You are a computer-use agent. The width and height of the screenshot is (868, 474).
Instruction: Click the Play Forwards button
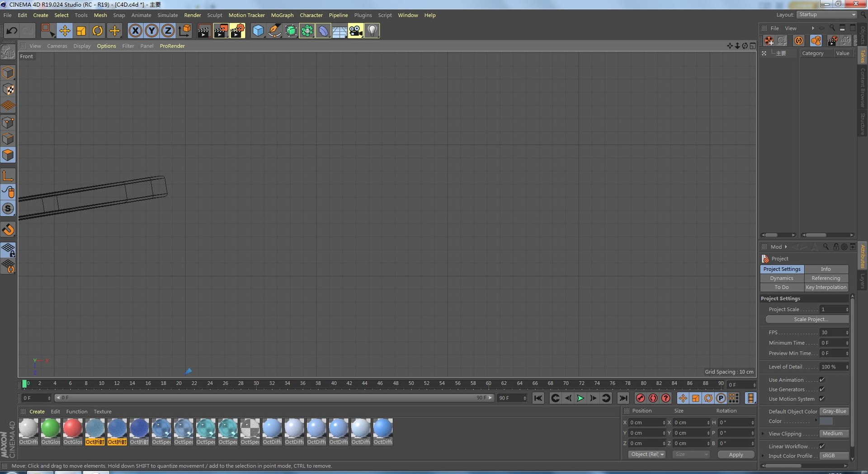(x=580, y=398)
